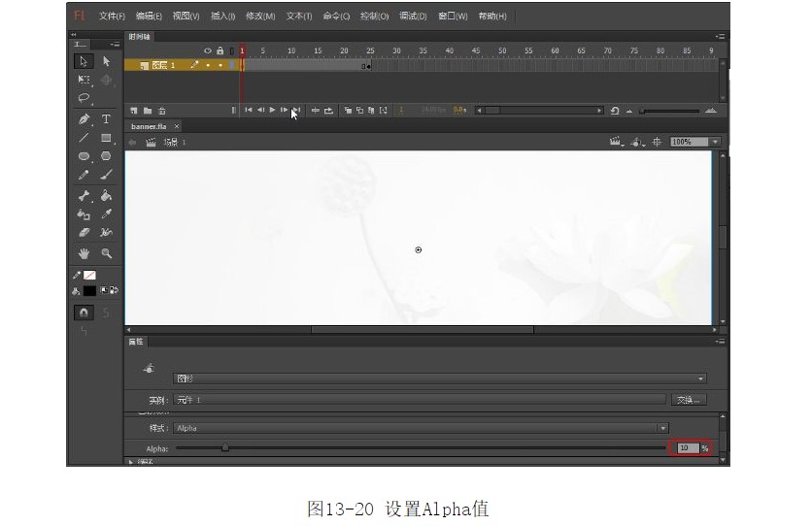Image resolution: width=812 pixels, height=526 pixels.
Task: Toggle the loop playback button
Action: tap(328, 111)
